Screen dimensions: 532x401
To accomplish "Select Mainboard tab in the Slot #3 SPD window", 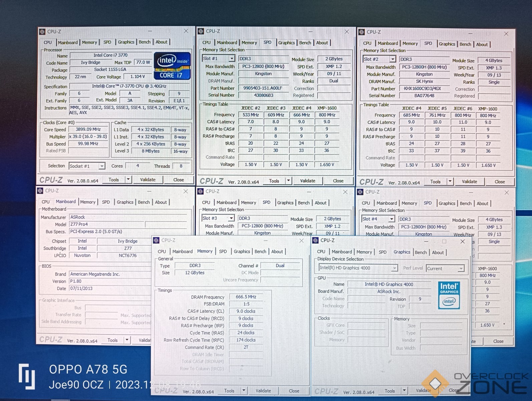I will 227,203.
